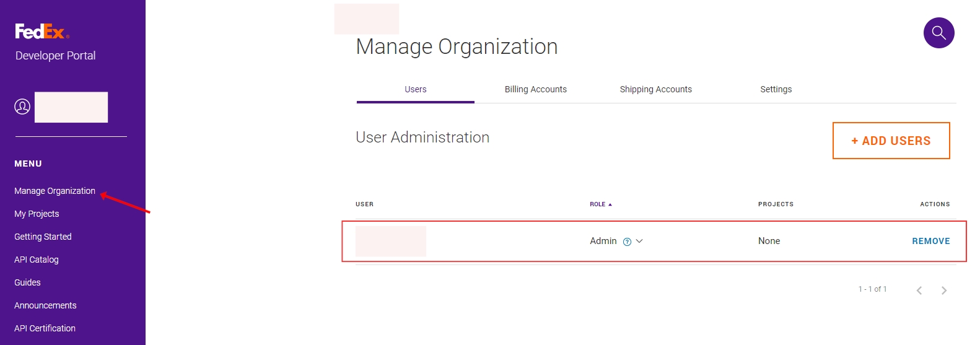Viewport: 980px width, 345px height.
Task: Open Guides from the sidebar
Action: tap(27, 282)
